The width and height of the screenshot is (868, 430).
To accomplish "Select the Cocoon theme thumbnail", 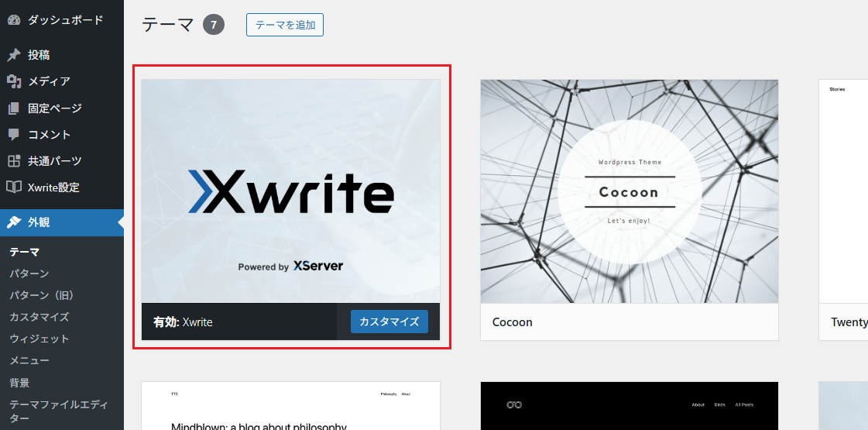I will 630,191.
